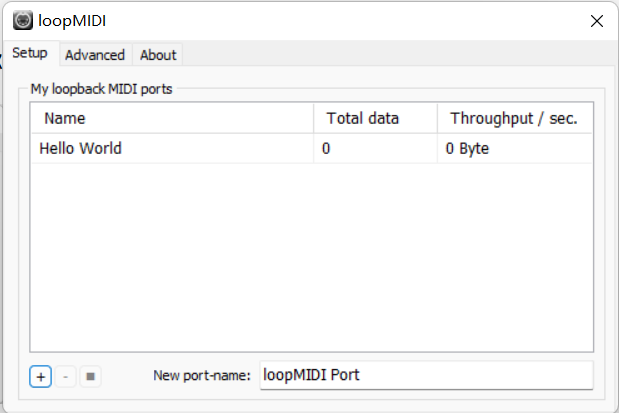
Task: Open the About tab
Action: click(x=158, y=55)
